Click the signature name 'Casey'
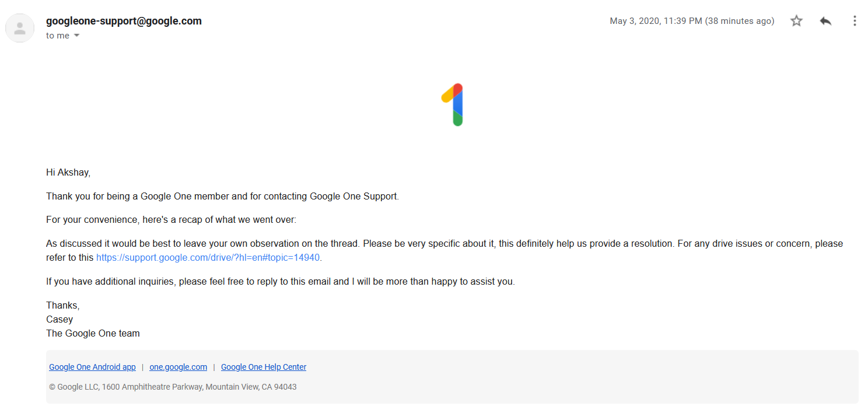The height and width of the screenshot is (413, 868). point(59,319)
